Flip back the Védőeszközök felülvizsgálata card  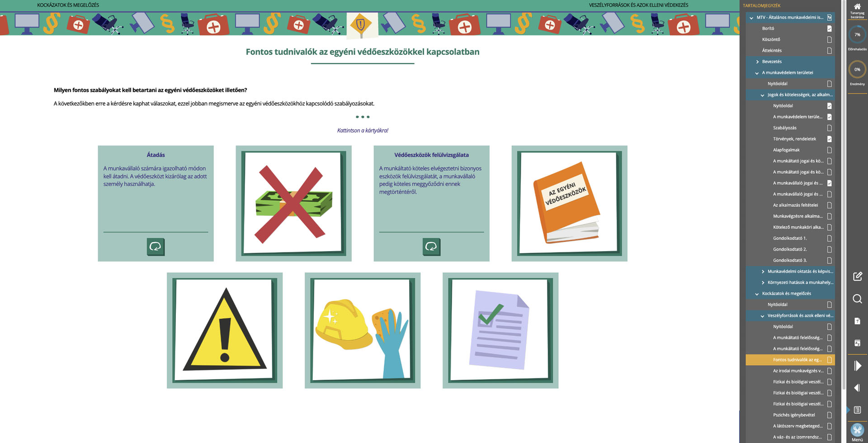point(431,247)
